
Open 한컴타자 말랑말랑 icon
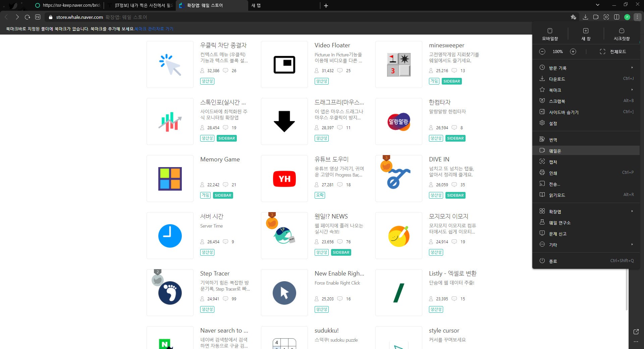[399, 121]
